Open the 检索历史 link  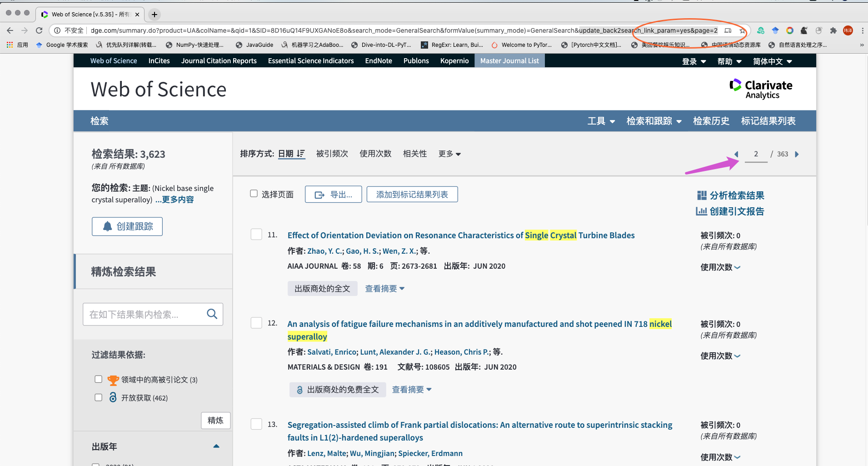711,121
